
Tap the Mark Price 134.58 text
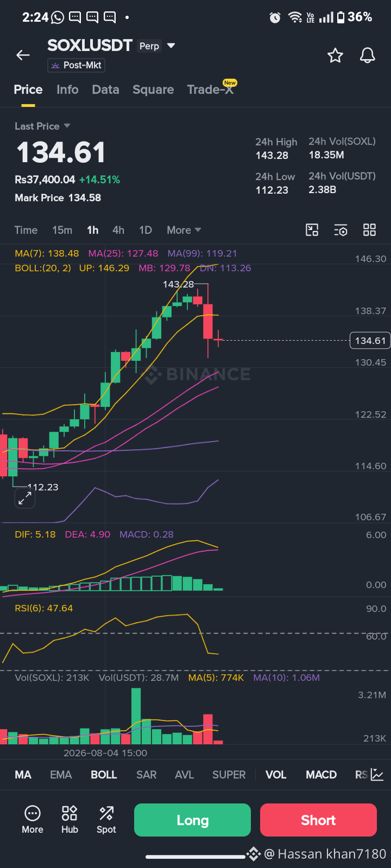[58, 197]
